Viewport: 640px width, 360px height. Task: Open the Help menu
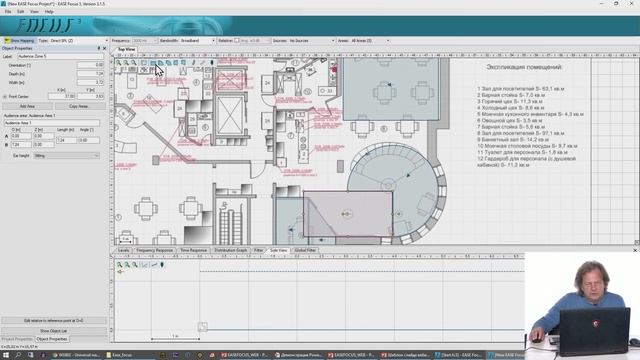49,12
